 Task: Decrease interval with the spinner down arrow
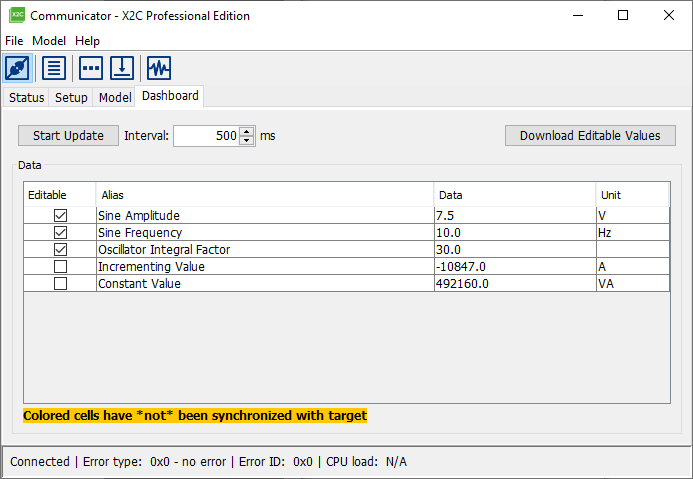tap(247, 141)
